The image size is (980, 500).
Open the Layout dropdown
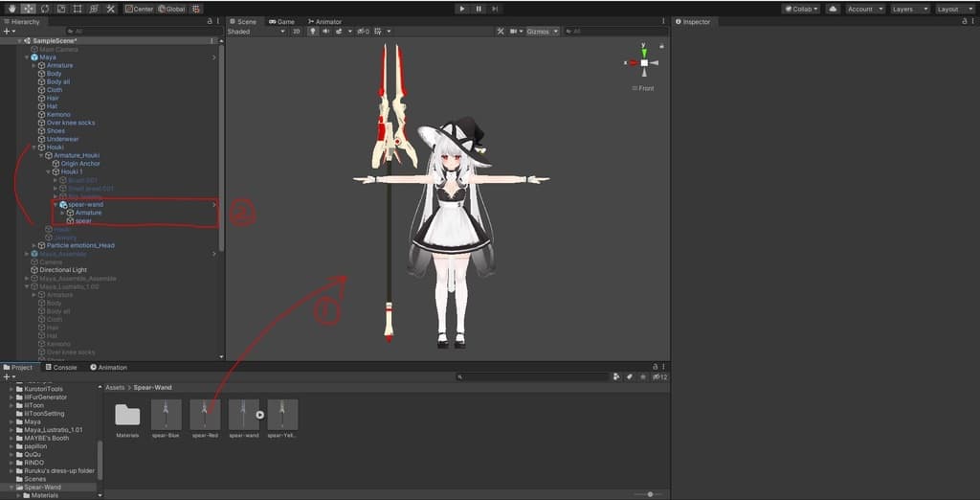pos(953,9)
